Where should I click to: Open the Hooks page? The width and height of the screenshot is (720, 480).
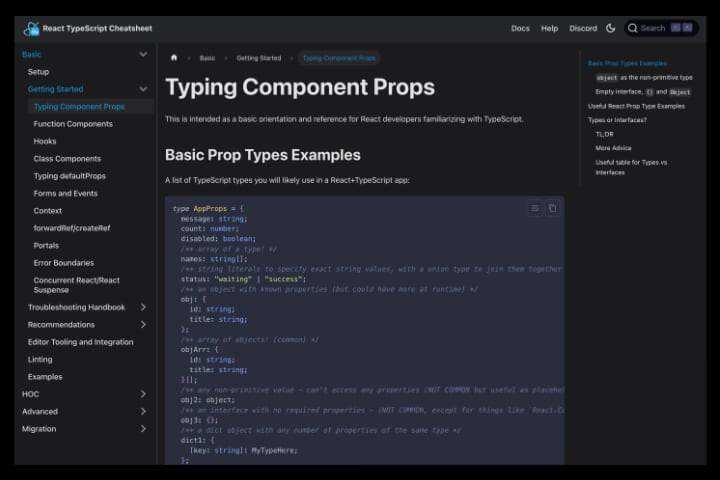coord(45,141)
